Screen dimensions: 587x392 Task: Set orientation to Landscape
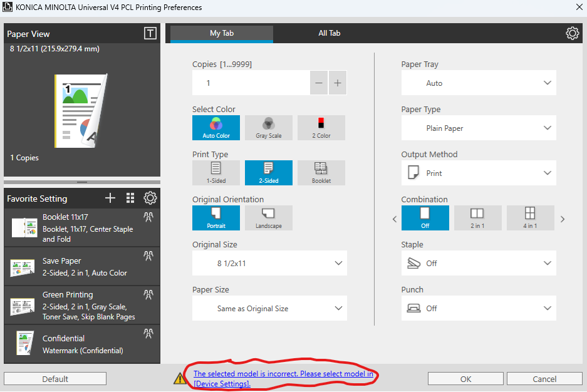tap(268, 218)
